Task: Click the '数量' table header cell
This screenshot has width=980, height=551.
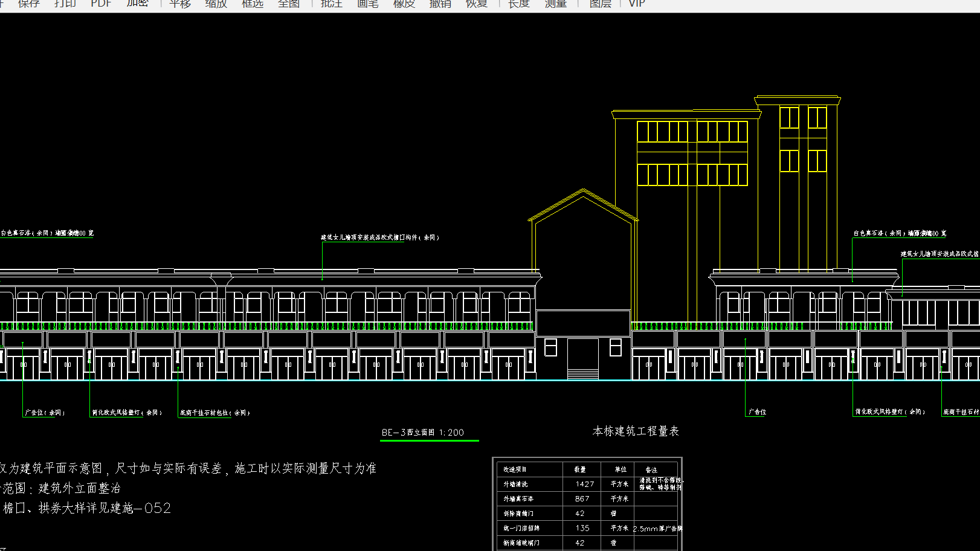Action: click(580, 469)
